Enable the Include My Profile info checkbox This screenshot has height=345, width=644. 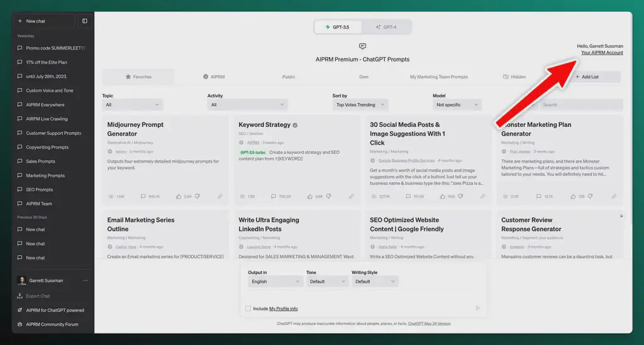[248, 309]
